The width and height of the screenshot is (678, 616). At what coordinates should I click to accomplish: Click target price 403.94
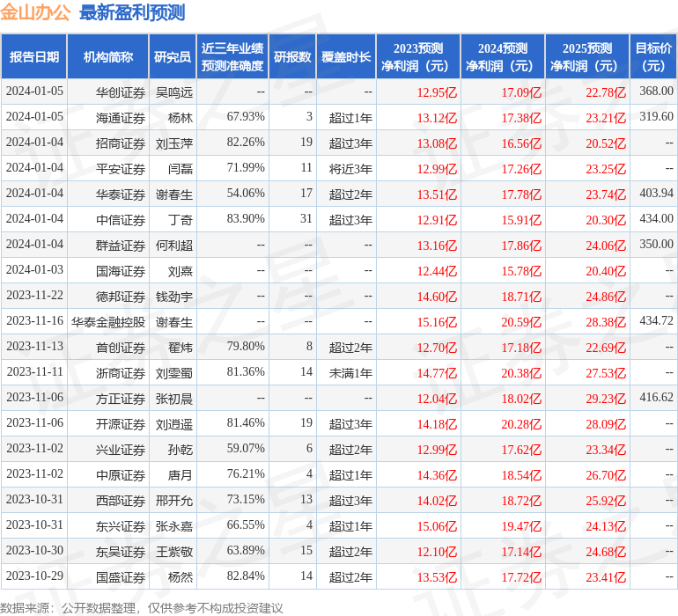click(x=656, y=194)
